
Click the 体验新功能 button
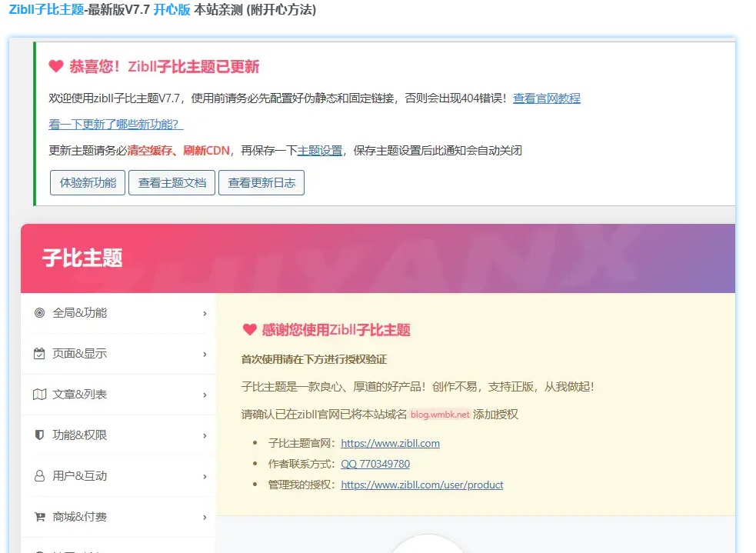(87, 183)
